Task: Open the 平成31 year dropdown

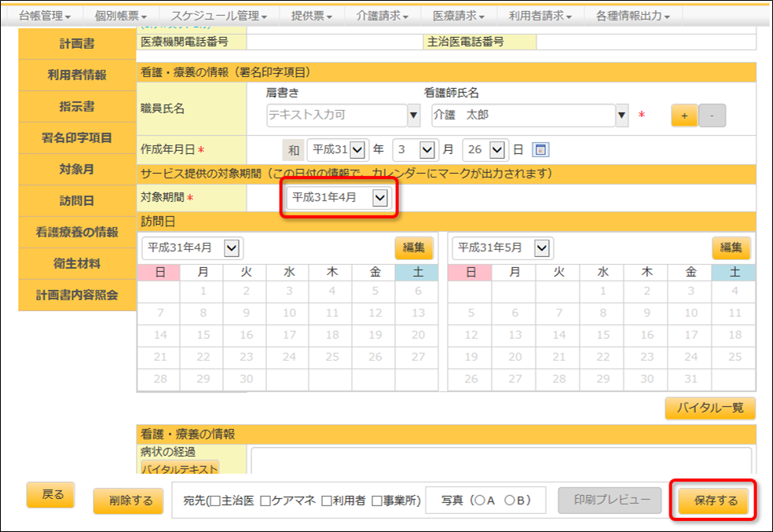Action: click(338, 149)
